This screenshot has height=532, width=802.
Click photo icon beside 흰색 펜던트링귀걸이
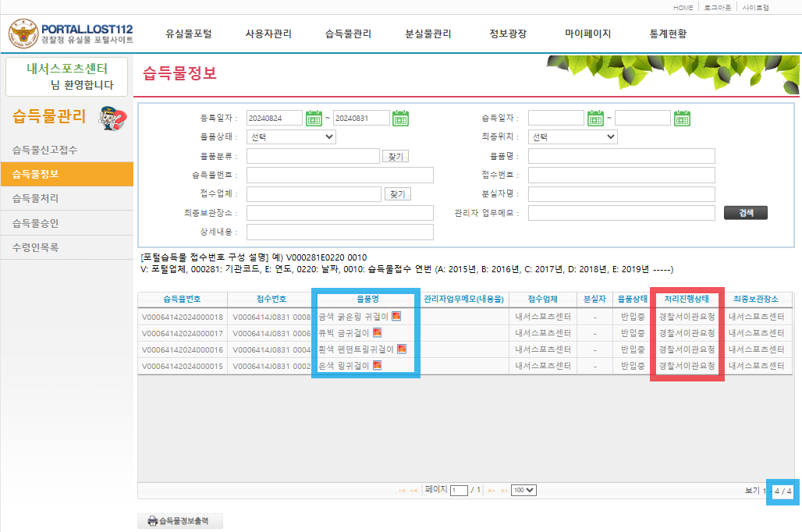[x=401, y=349]
